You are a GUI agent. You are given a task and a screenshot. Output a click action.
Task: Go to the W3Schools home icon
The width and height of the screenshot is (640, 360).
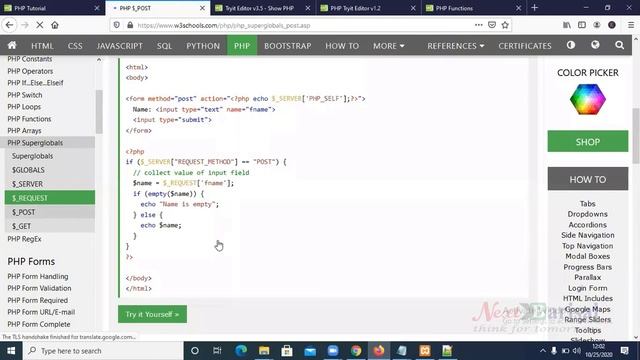(12, 45)
